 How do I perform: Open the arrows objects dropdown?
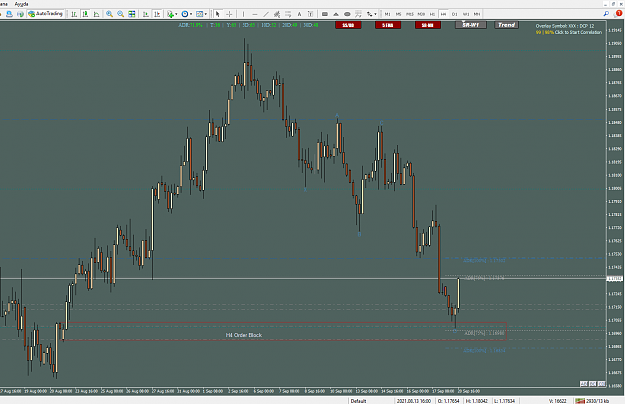371,14
